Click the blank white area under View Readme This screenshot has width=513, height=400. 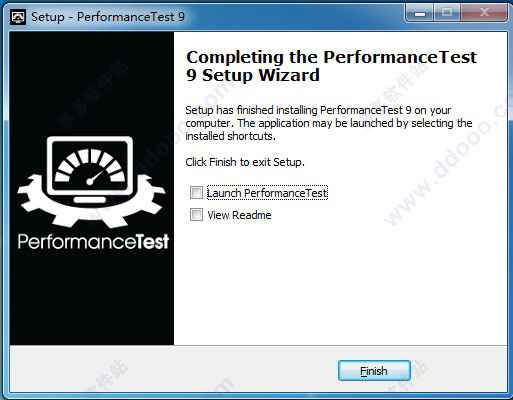tap(340, 283)
